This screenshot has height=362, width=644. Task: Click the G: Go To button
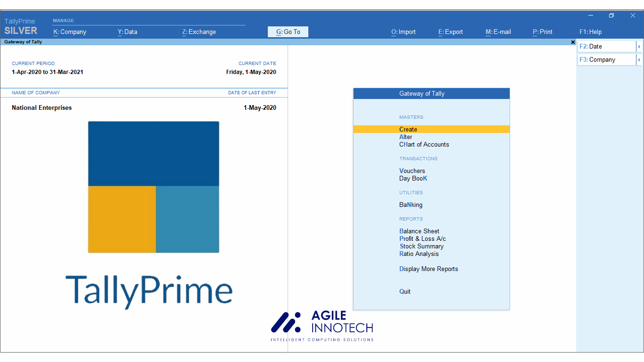pyautogui.click(x=288, y=32)
